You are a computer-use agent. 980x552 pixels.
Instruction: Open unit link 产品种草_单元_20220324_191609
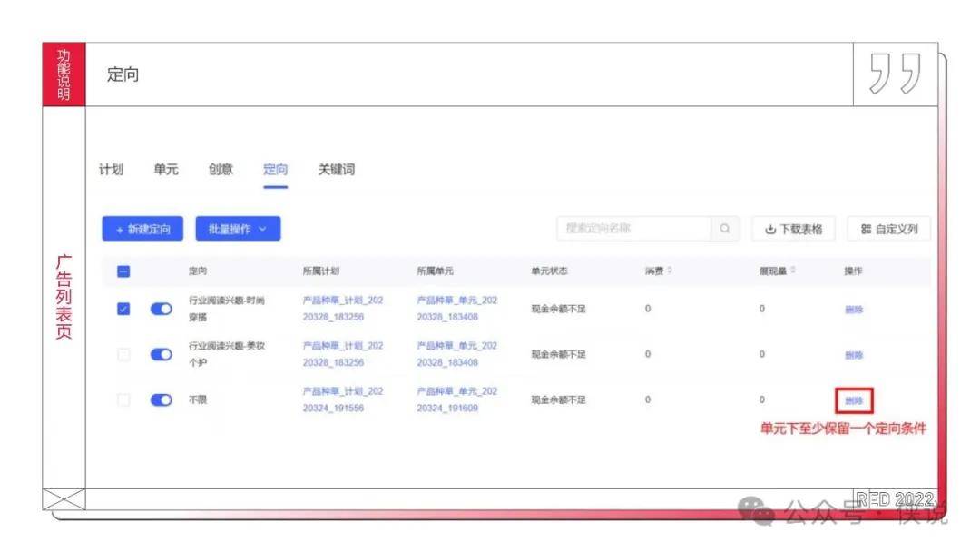coord(457,399)
